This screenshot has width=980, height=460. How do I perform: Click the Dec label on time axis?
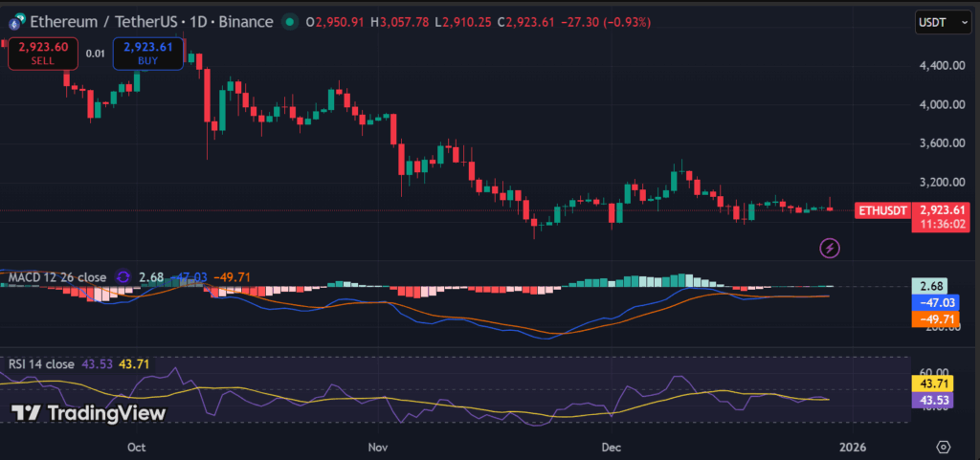(612, 447)
